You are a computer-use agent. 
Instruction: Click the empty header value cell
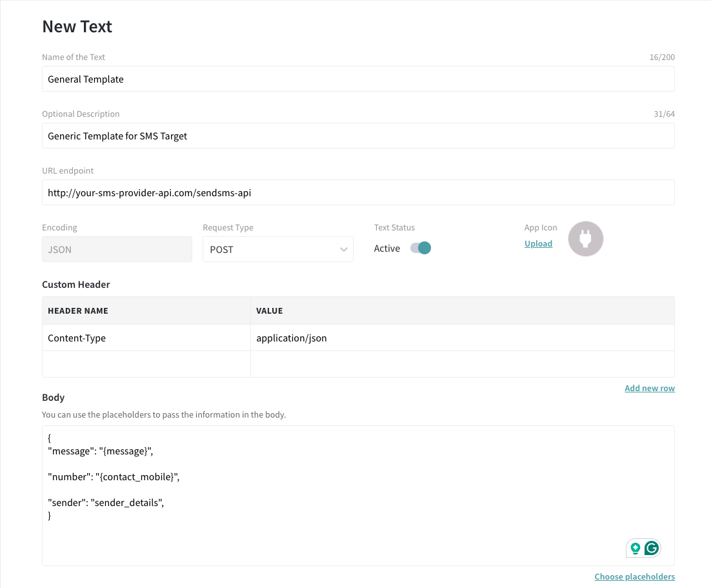[462, 365]
